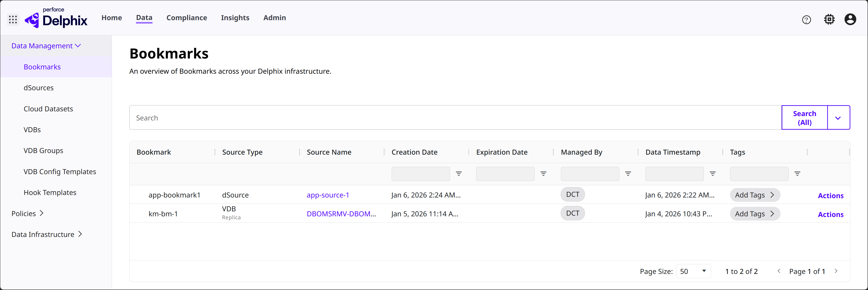Switch to the Compliance tab
This screenshot has width=868, height=290.
187,18
